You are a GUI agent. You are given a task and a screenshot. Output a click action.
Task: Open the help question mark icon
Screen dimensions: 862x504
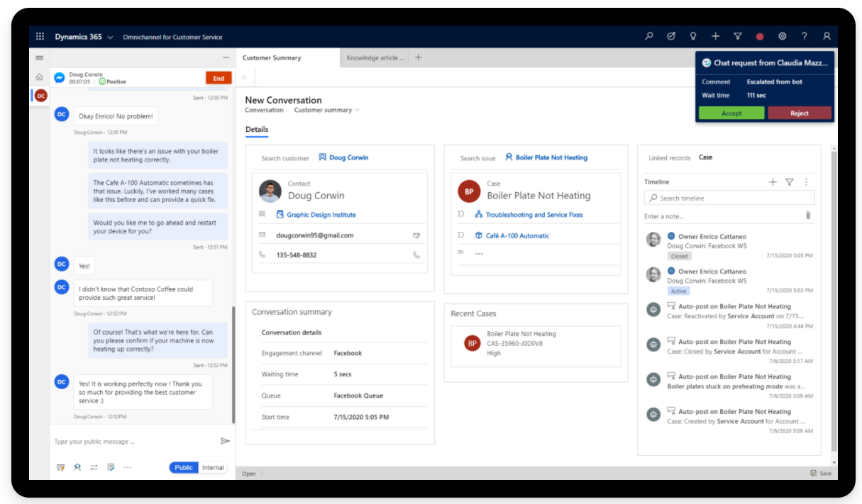[x=804, y=36]
